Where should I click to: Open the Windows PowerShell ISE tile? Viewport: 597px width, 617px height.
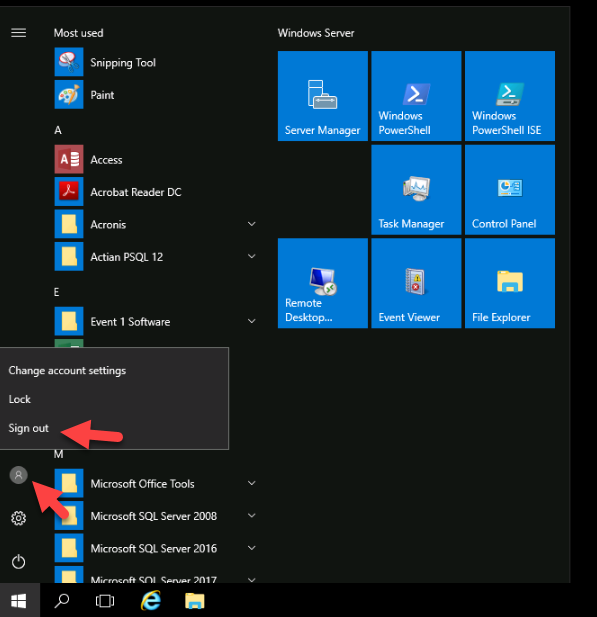click(x=510, y=96)
